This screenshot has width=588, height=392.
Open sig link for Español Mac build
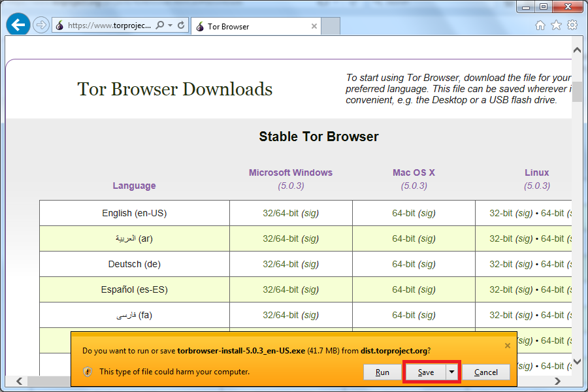click(x=427, y=289)
